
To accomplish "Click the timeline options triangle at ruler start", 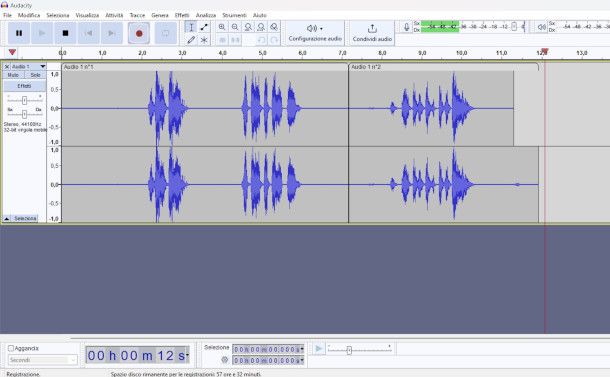I will (x=12, y=52).
